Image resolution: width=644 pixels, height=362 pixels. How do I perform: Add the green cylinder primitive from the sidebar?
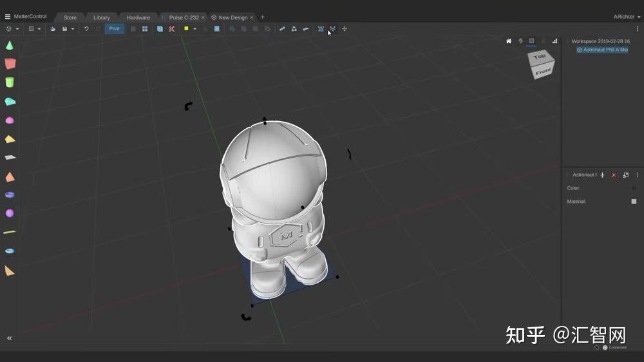(10, 82)
